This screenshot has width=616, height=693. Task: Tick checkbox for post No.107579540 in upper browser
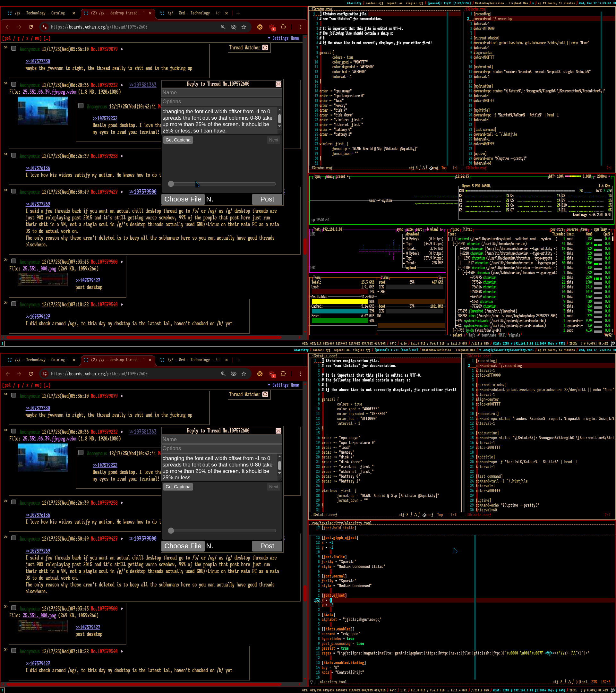13,304
